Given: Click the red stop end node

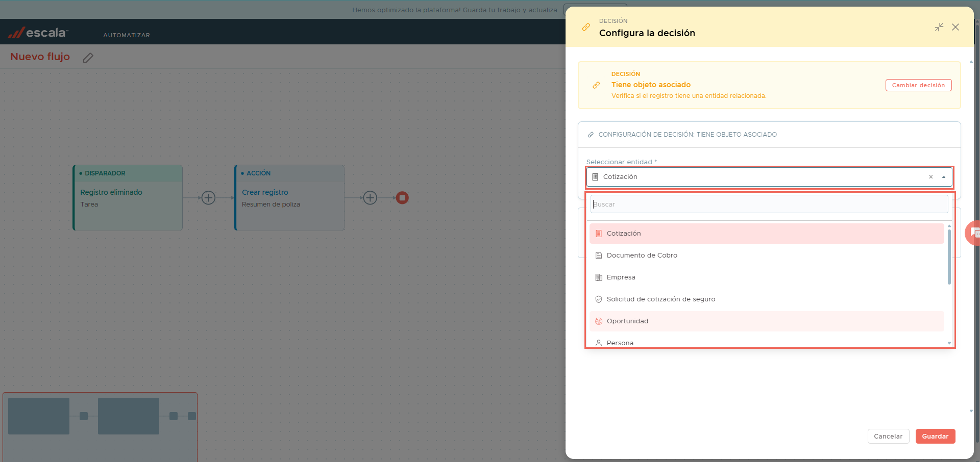Looking at the screenshot, I should 402,198.
